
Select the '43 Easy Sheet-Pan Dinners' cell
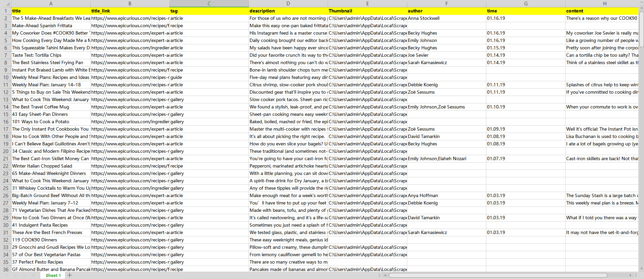click(x=51, y=114)
